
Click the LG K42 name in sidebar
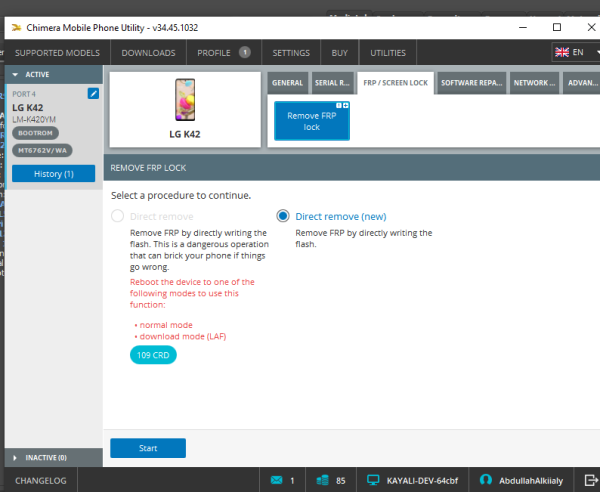(x=28, y=108)
